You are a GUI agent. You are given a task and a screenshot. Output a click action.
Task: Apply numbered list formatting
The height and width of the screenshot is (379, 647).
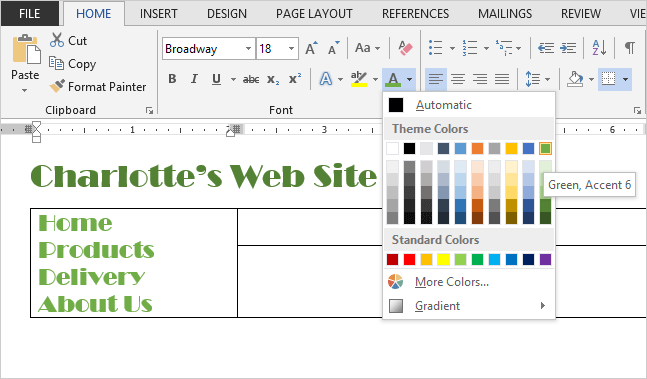point(470,48)
